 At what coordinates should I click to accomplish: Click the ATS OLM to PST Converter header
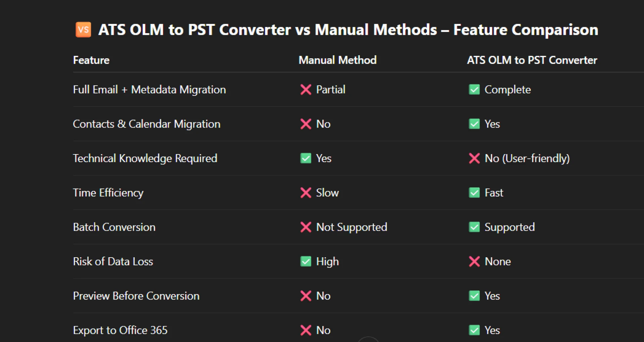point(532,60)
